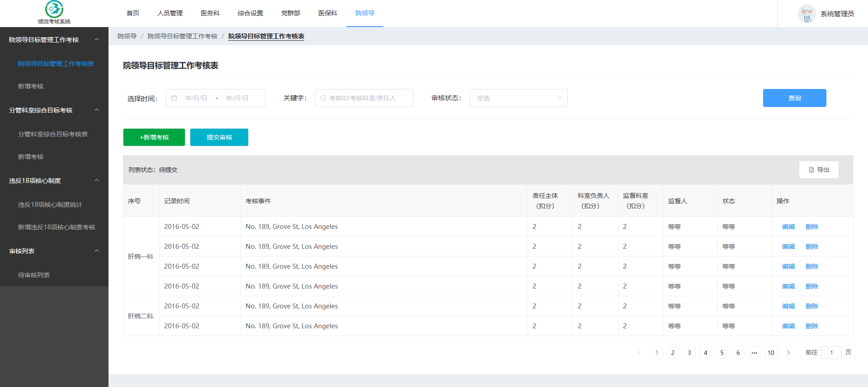The height and width of the screenshot is (387, 868).
Task: Open the 医务科 top menu
Action: click(210, 13)
